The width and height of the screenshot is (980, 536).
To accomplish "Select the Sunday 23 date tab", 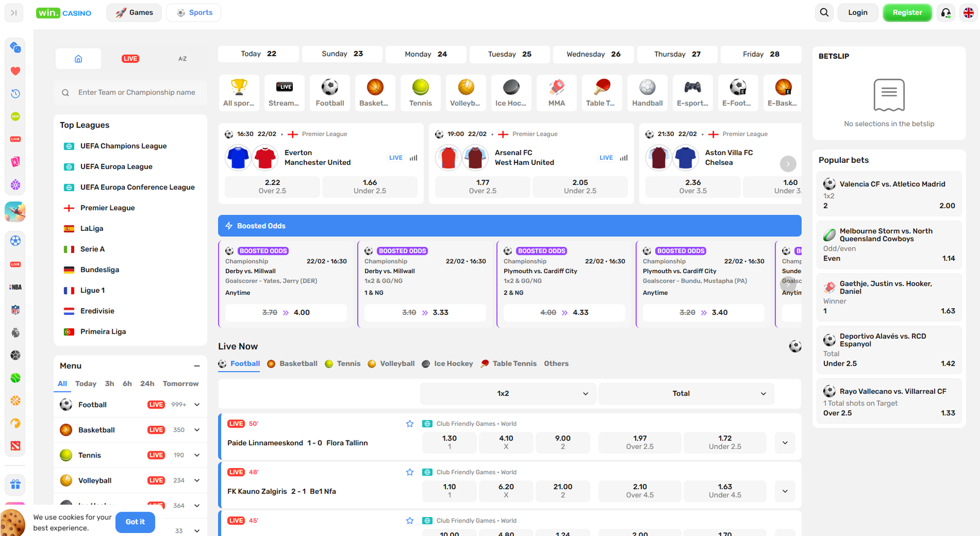I will 342,54.
